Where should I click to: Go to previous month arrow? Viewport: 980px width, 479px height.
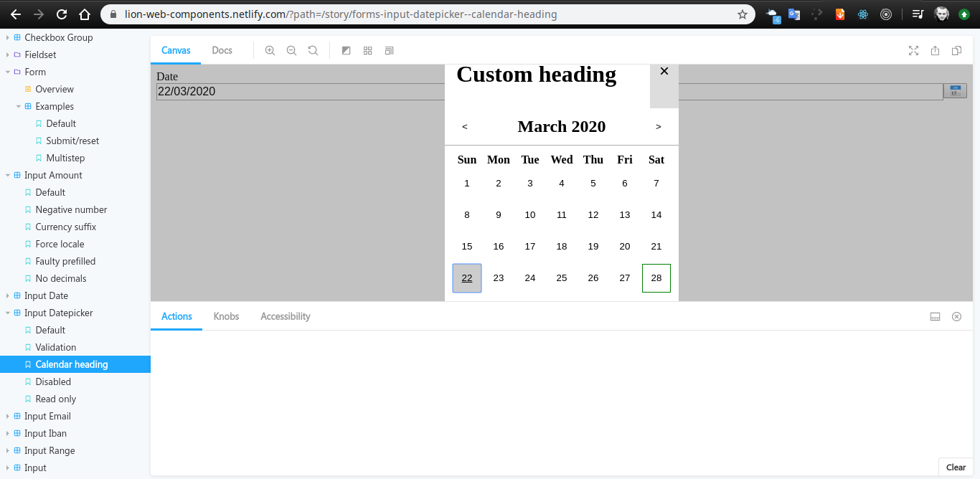coord(465,127)
